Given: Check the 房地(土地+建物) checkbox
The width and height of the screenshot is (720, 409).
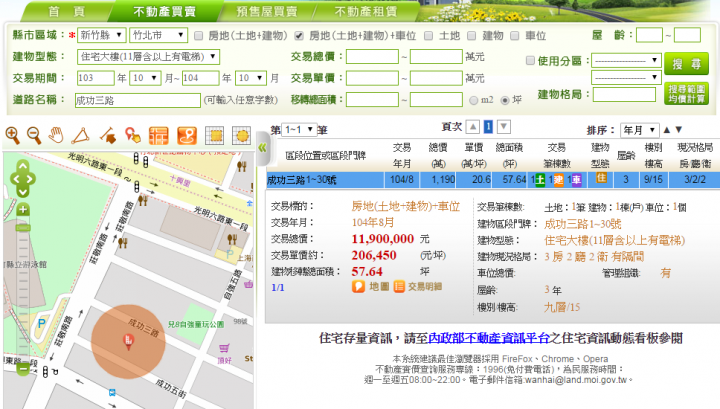Looking at the screenshot, I should coord(199,35).
